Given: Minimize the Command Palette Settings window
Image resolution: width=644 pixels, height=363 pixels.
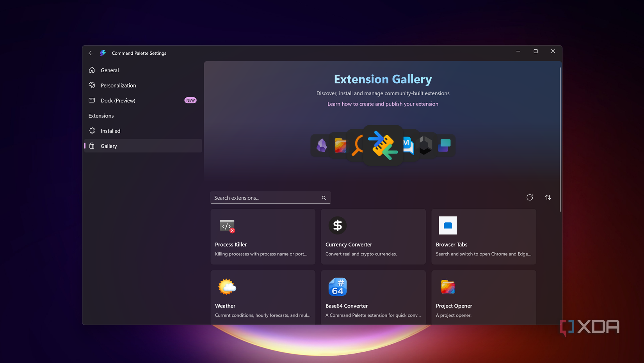Looking at the screenshot, I should (x=518, y=51).
